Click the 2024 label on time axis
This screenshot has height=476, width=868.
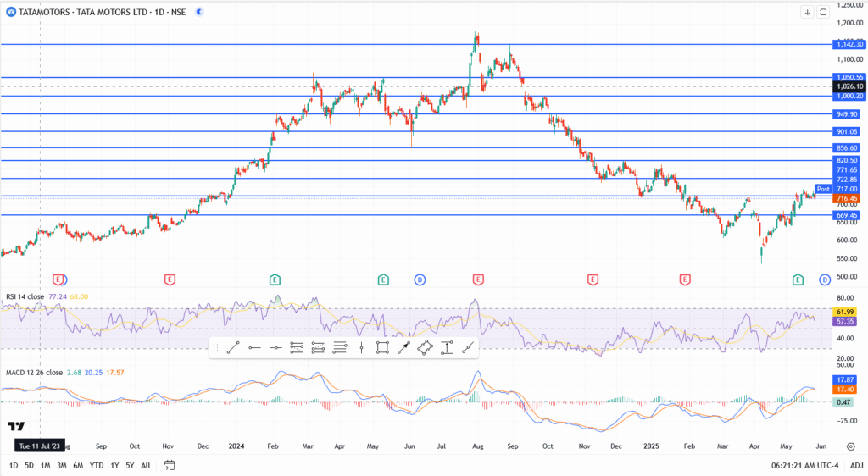coord(236,446)
